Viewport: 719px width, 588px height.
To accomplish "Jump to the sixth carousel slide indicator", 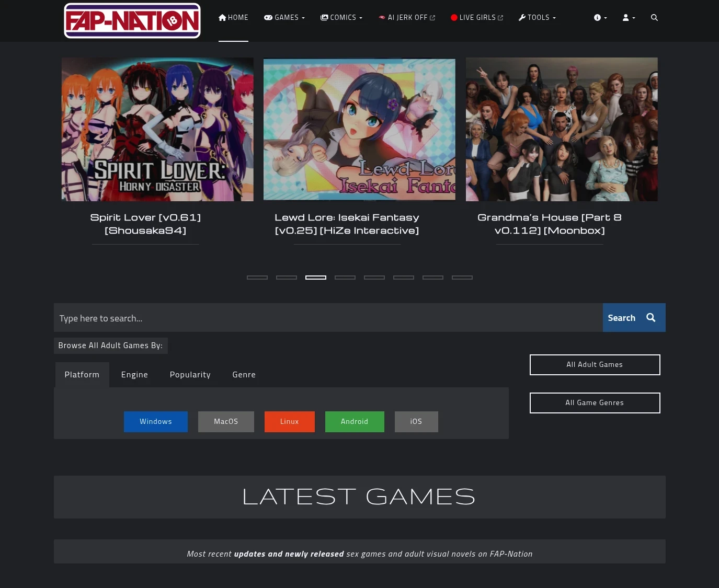I will (404, 278).
